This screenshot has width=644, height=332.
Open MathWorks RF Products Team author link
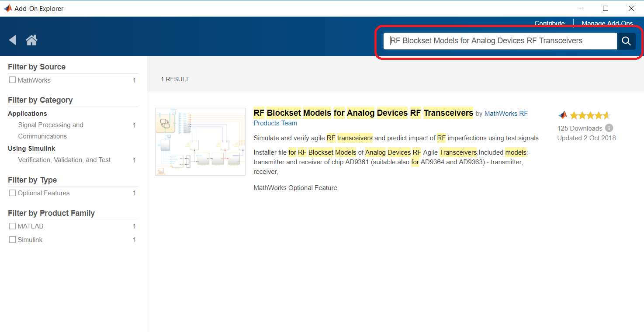[391, 118]
